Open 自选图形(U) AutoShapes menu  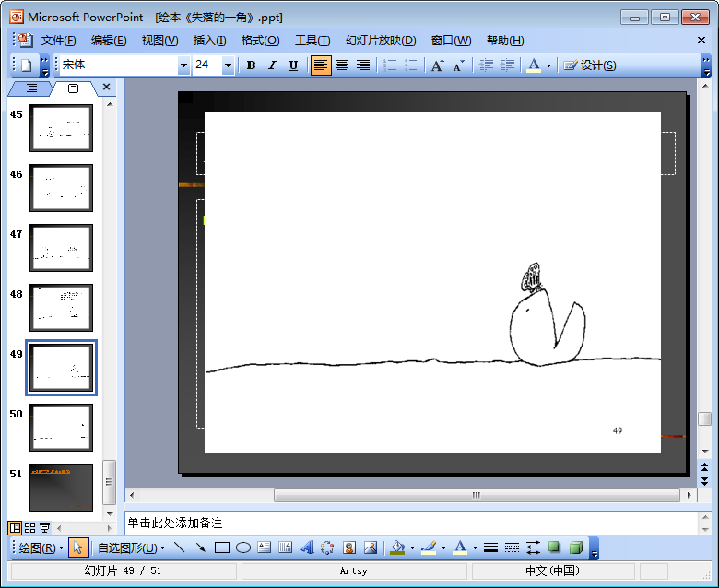click(x=131, y=547)
